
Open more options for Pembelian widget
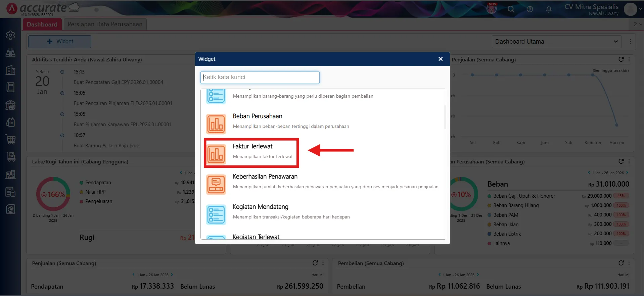(x=629, y=263)
